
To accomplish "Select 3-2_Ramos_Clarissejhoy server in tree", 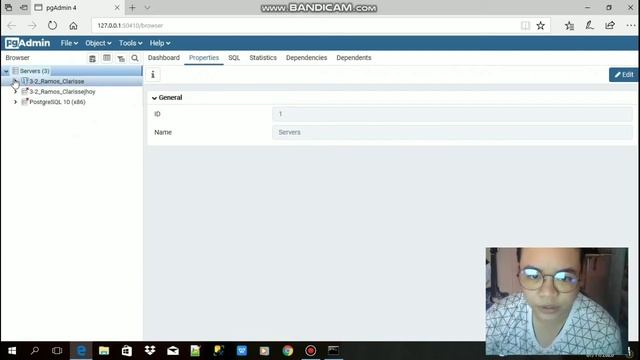I will [62, 91].
